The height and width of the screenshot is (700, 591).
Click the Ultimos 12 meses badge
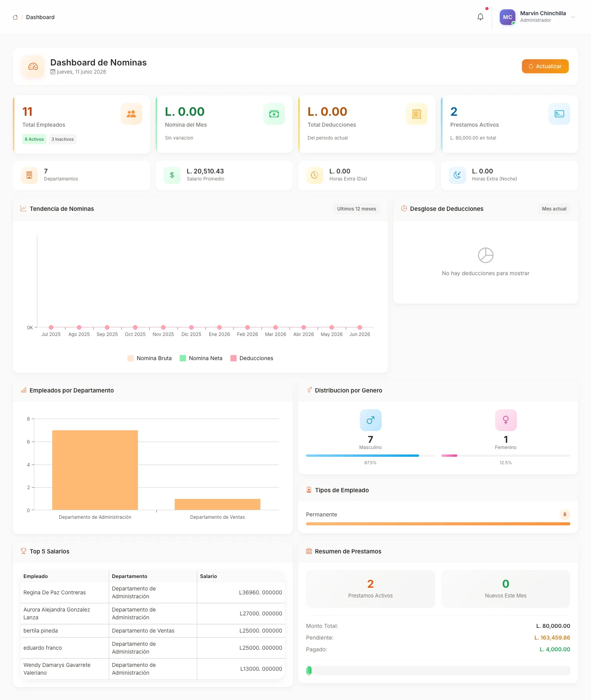pos(356,209)
